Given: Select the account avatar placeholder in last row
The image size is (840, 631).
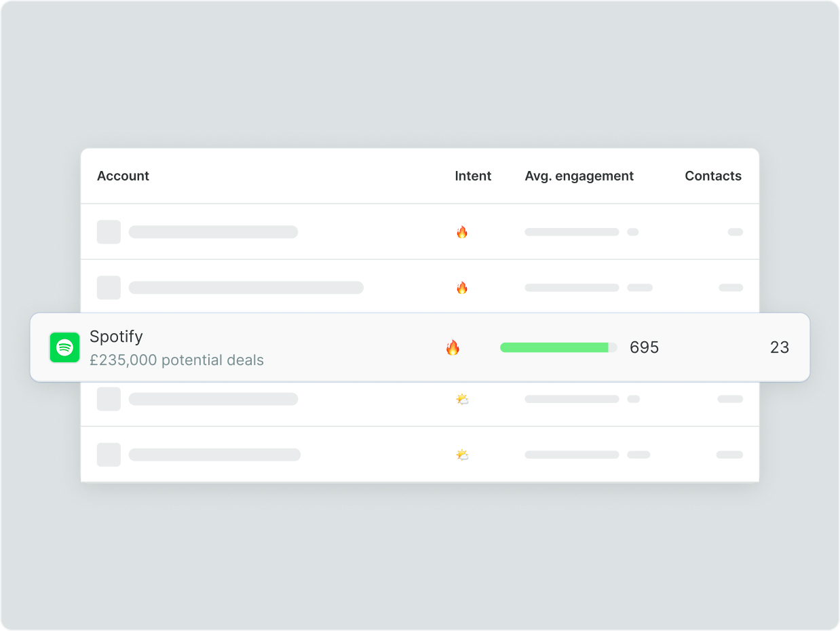Looking at the screenshot, I should pyautogui.click(x=109, y=455).
